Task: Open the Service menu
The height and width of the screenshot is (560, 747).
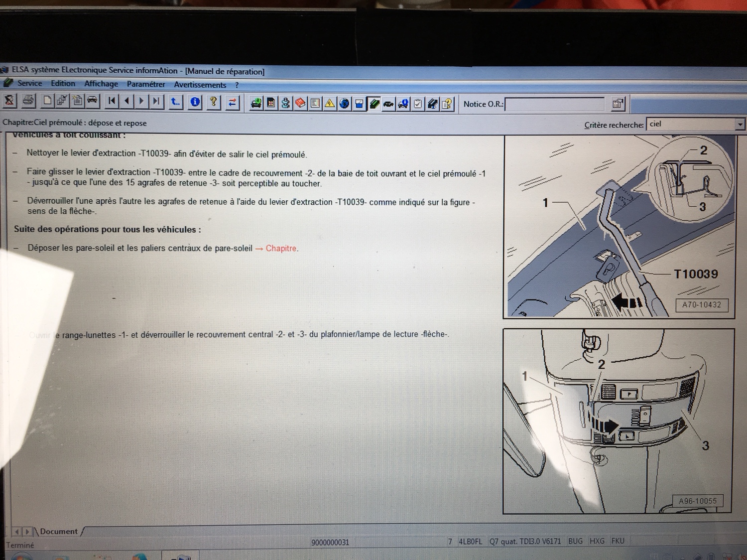Action: [x=29, y=83]
